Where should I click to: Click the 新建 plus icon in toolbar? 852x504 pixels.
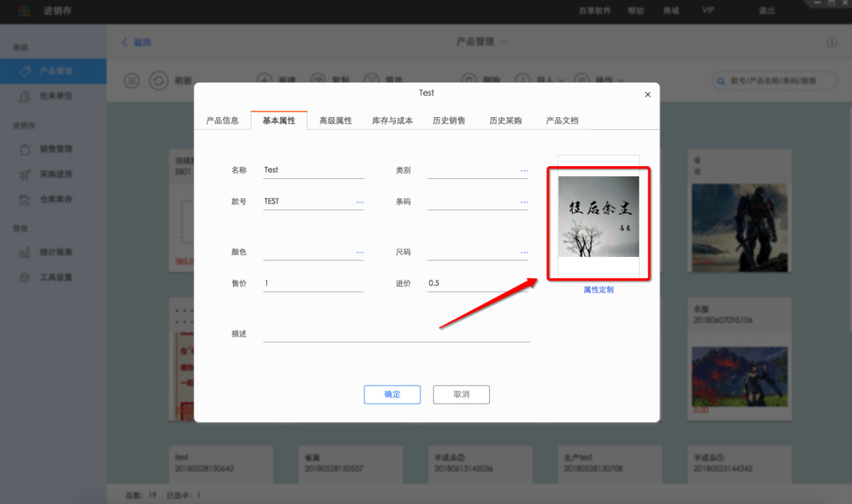[x=265, y=80]
